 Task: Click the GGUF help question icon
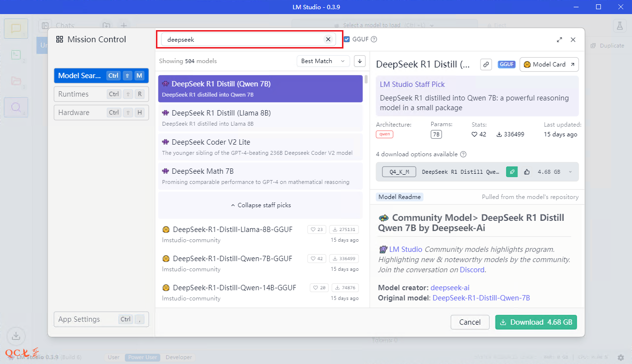pos(374,40)
